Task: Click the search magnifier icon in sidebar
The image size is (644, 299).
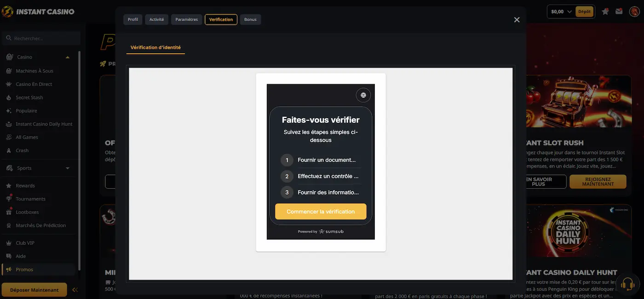Action: (x=8, y=38)
